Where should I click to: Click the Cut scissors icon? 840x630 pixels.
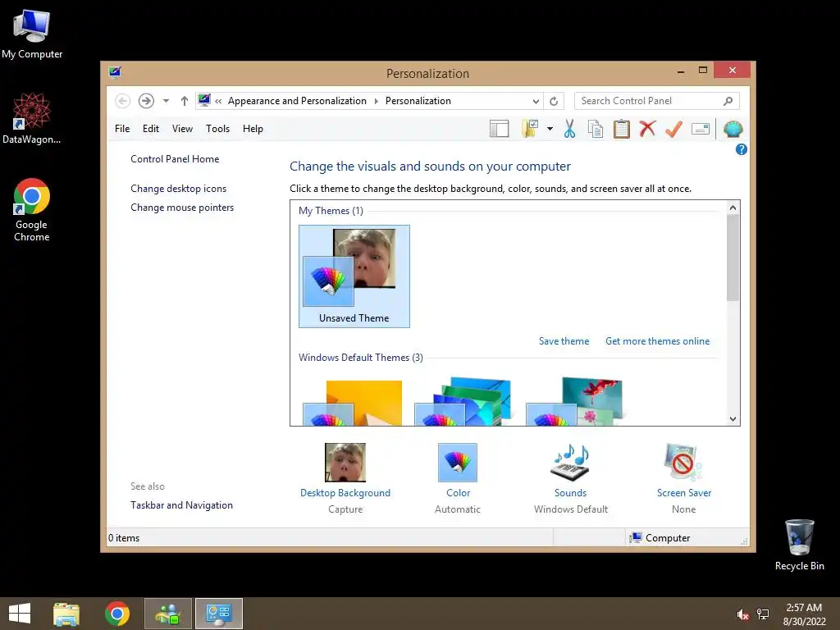(x=569, y=129)
